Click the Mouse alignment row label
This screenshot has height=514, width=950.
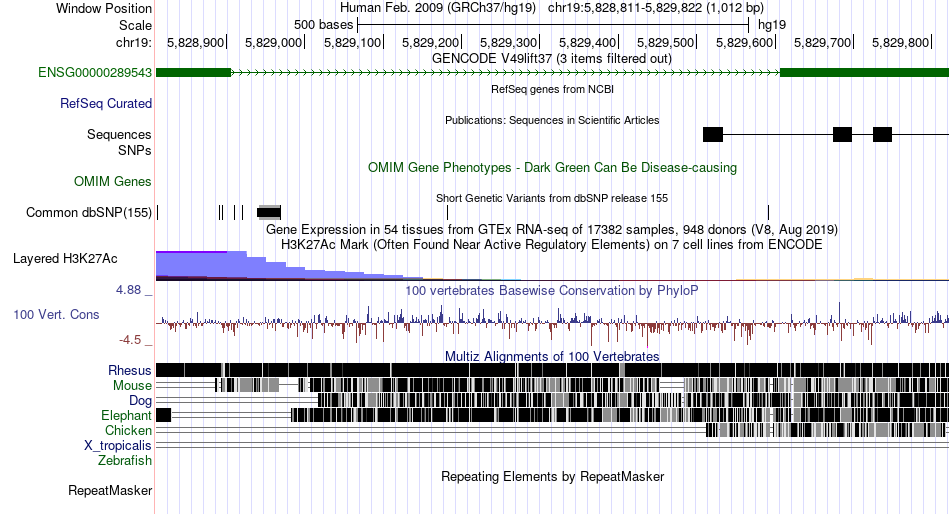tap(132, 386)
